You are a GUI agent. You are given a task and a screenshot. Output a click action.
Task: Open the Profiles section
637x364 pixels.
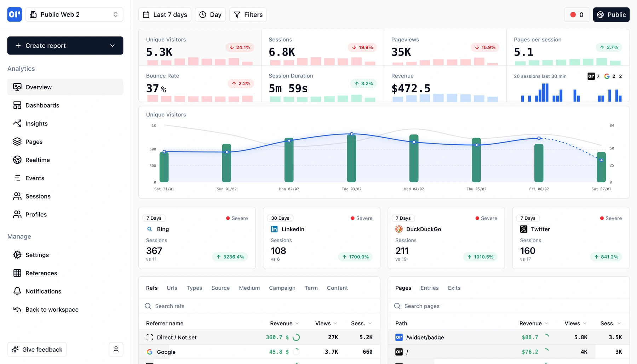pos(36,214)
